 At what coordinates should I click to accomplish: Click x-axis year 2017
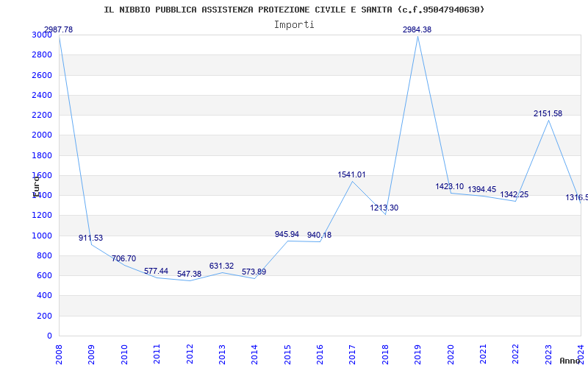pyautogui.click(x=353, y=354)
